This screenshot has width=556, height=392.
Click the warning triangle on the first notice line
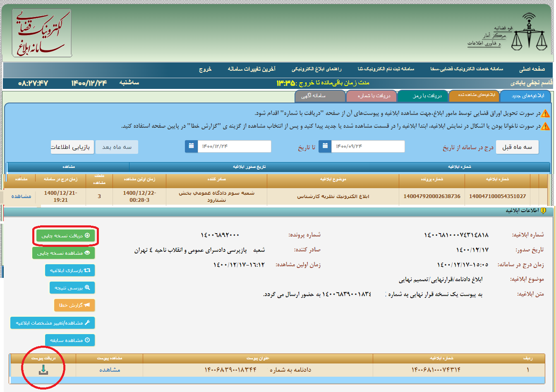click(545, 113)
